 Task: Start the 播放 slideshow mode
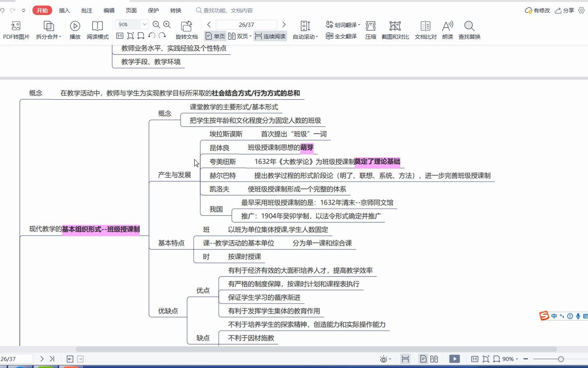click(75, 29)
